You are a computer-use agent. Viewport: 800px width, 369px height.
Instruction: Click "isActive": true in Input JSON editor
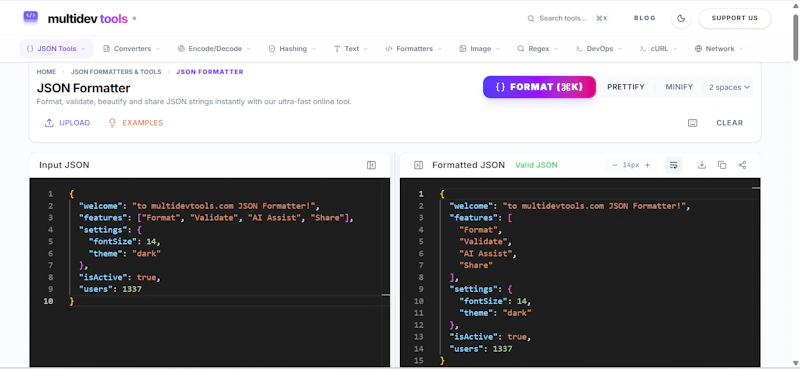(x=120, y=278)
